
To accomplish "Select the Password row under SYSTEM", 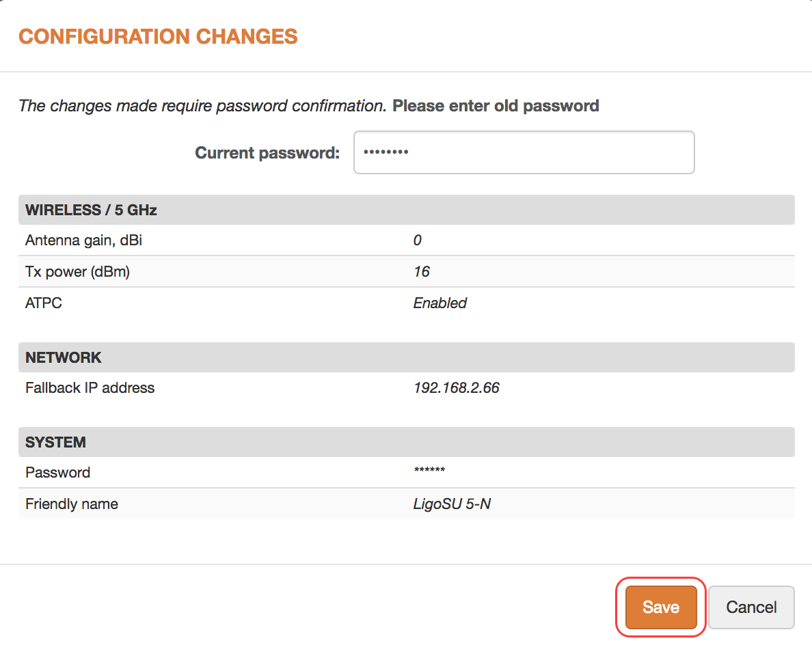I will pos(50,472).
